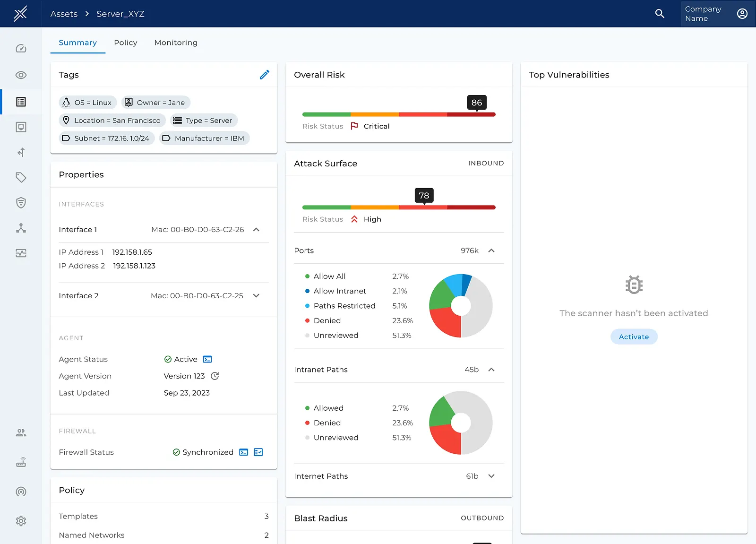756x544 pixels.
Task: Open the settings gear icon in sidebar
Action: tap(21, 521)
